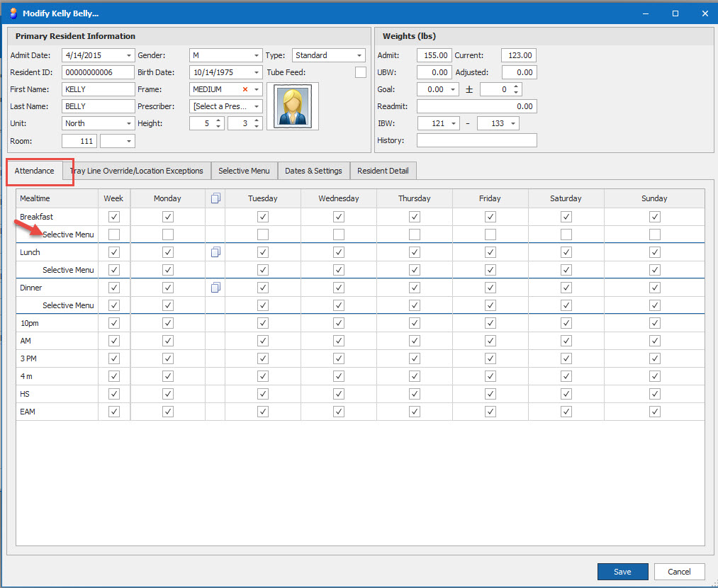Switch to the Selective Menu tab
Image resolution: width=718 pixels, height=588 pixels.
(x=244, y=171)
